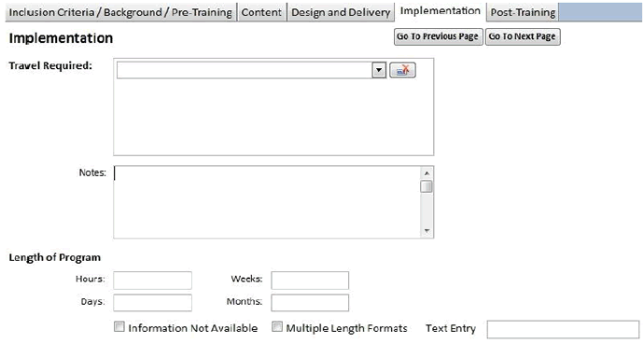Focus the Days input field
The width and height of the screenshot is (644, 344).
point(152,303)
